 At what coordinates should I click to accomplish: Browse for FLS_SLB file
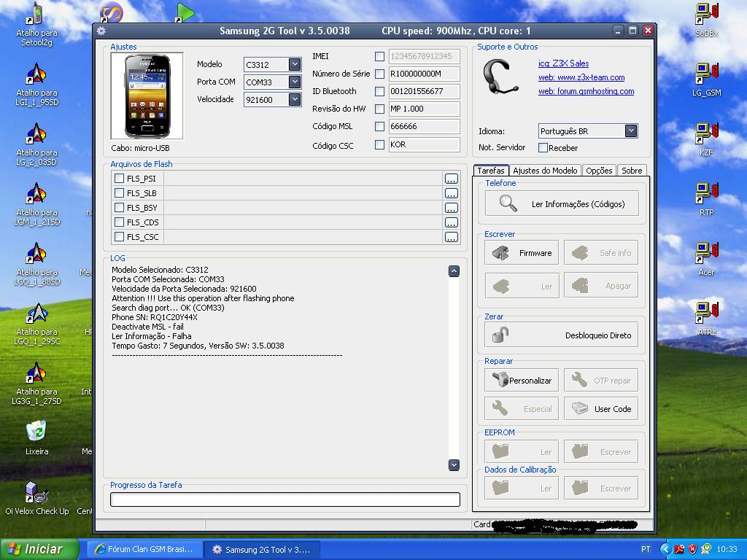[451, 193]
